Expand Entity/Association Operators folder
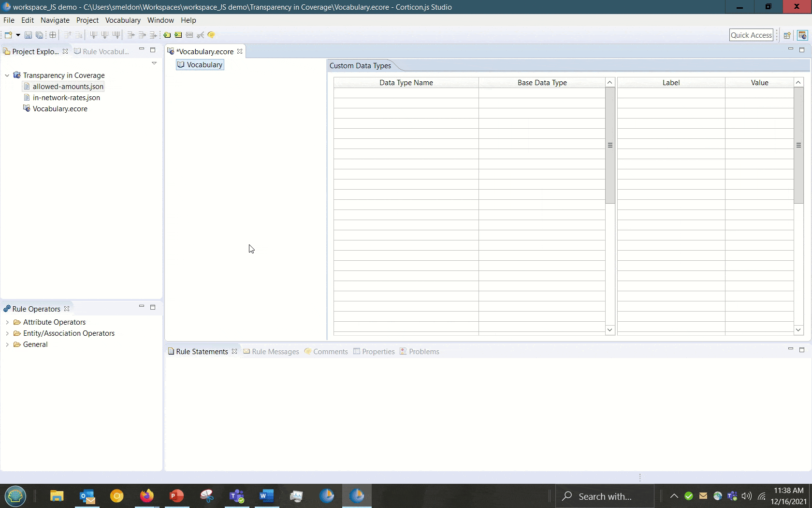Image resolution: width=812 pixels, height=508 pixels. 7,333
